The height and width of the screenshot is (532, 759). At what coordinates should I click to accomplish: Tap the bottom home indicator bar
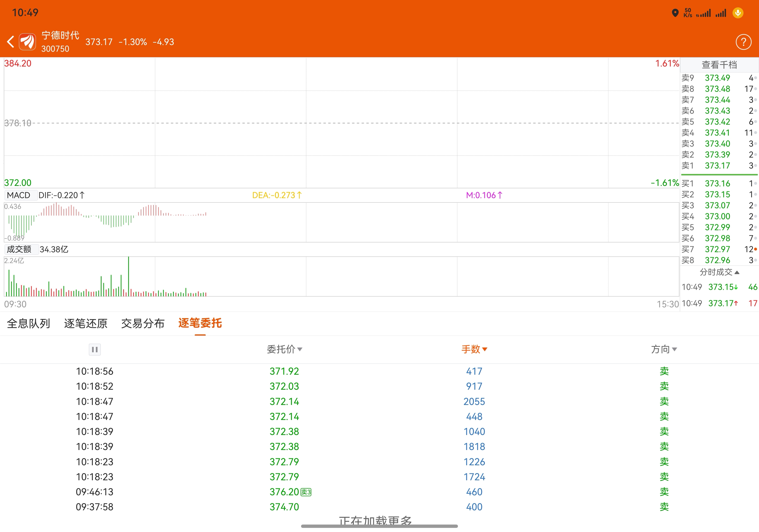pyautogui.click(x=379, y=526)
